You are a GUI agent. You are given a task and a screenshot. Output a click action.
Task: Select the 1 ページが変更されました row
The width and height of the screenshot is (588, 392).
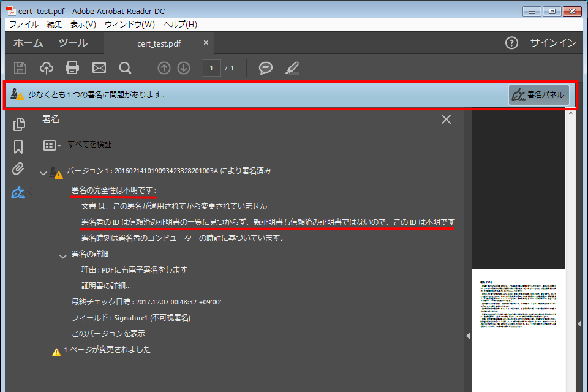point(107,350)
